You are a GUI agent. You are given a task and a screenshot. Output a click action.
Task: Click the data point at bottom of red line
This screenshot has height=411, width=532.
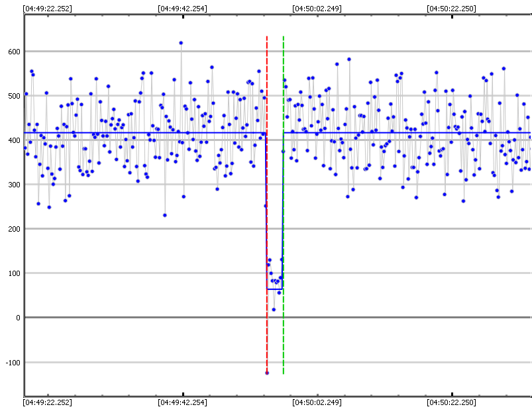(x=267, y=373)
